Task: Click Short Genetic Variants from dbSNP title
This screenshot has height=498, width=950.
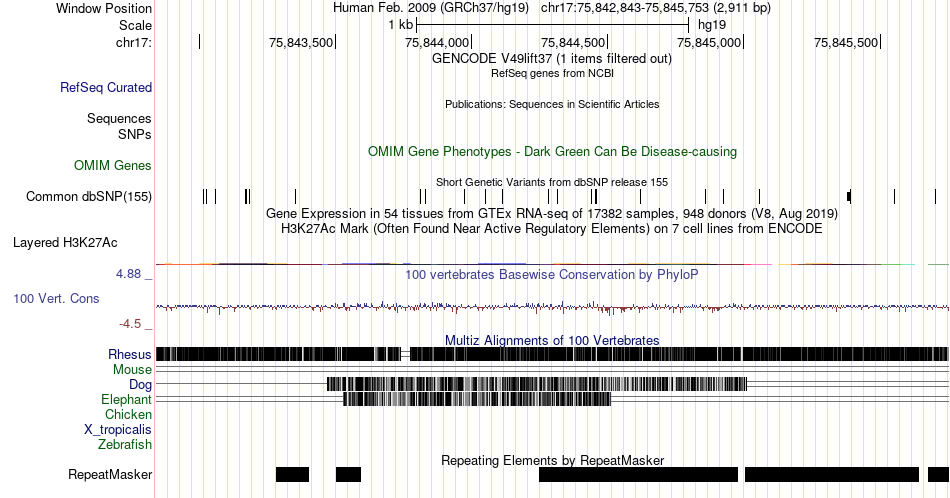Action: pyautogui.click(x=552, y=182)
